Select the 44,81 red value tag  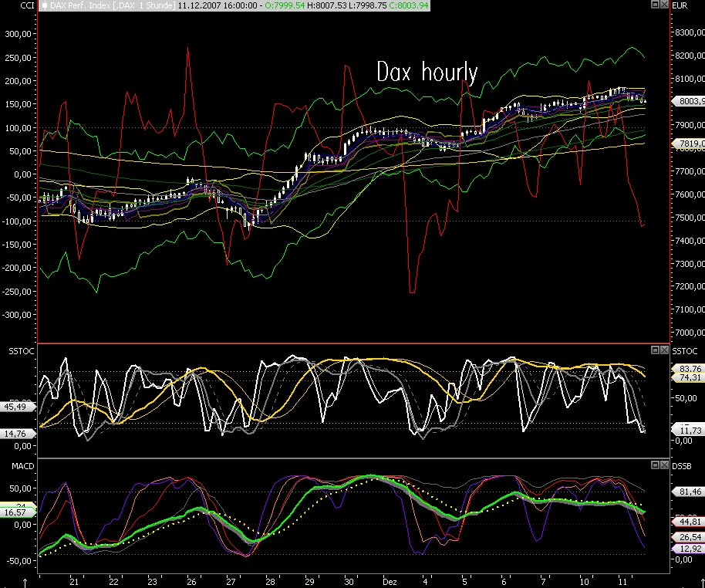688,522
